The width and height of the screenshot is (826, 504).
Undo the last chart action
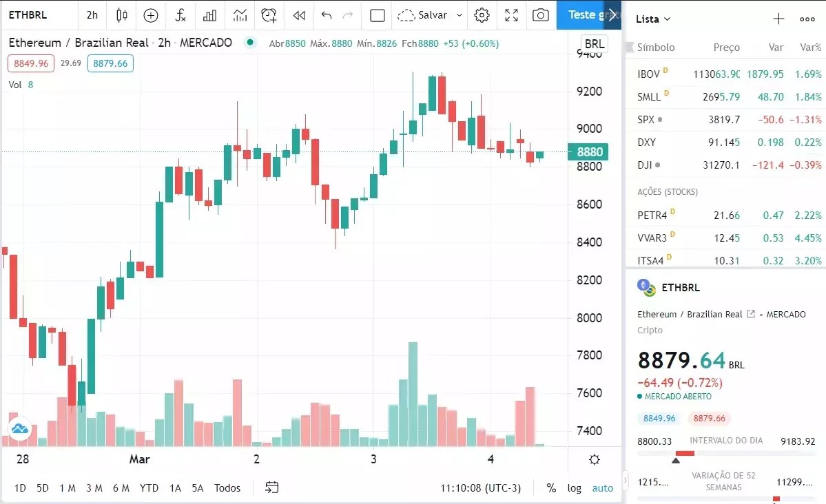(x=326, y=15)
